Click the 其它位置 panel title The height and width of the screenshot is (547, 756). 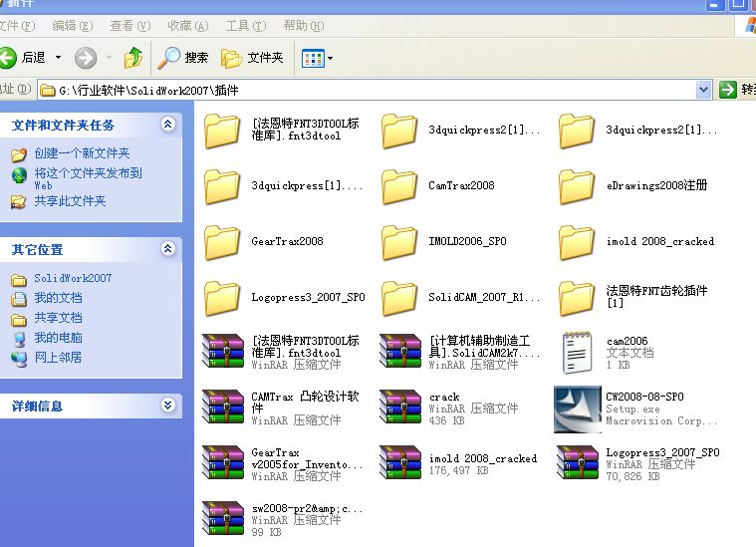[x=37, y=250]
